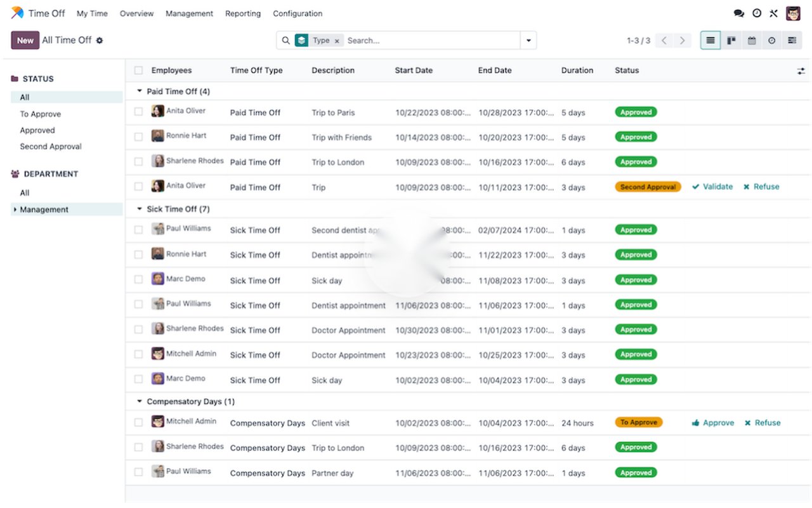
Task: Approve the Client visit request
Action: 713,423
